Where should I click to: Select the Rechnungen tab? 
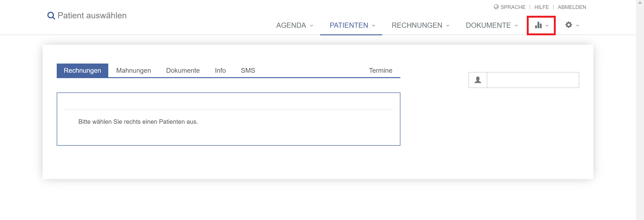(82, 71)
